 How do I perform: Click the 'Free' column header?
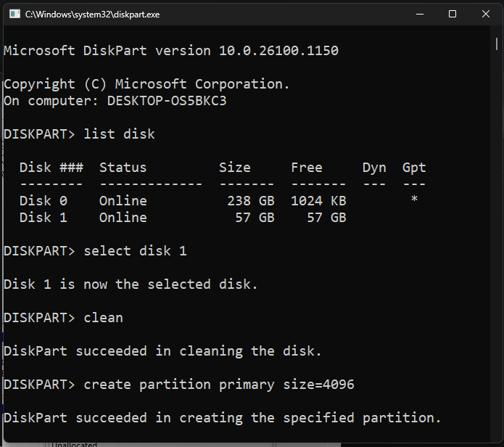tap(307, 168)
